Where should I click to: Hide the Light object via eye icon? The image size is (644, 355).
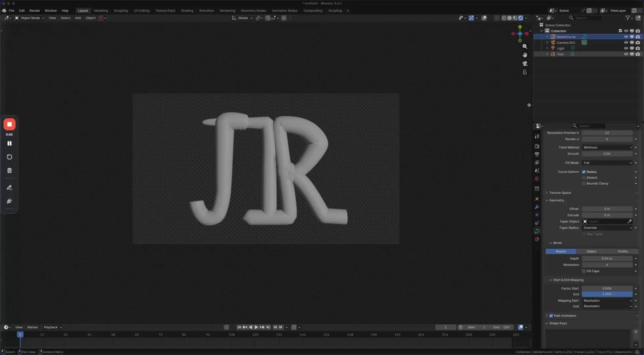tap(626, 48)
